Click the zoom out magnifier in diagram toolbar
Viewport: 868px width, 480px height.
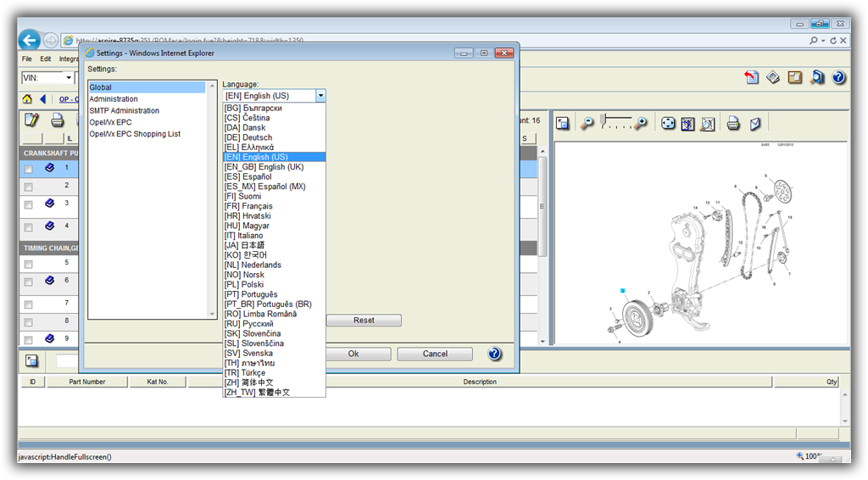[587, 124]
